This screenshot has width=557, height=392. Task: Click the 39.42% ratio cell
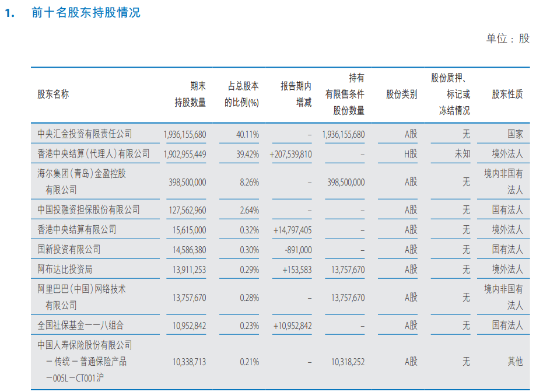click(x=248, y=154)
